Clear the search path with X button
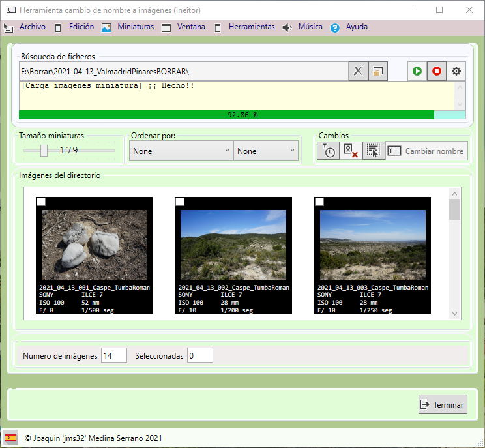Screen dimensions: 485x448 click(x=358, y=71)
